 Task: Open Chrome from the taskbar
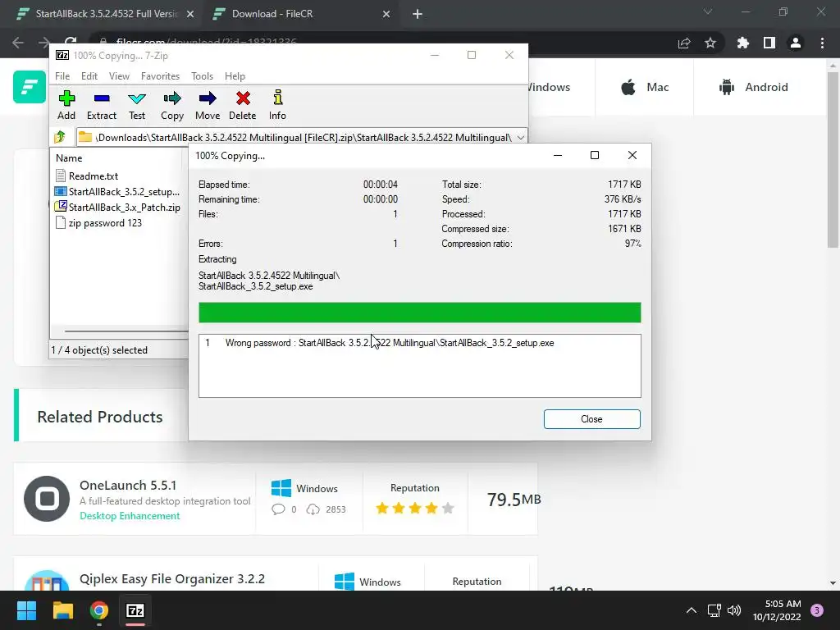coord(99,610)
